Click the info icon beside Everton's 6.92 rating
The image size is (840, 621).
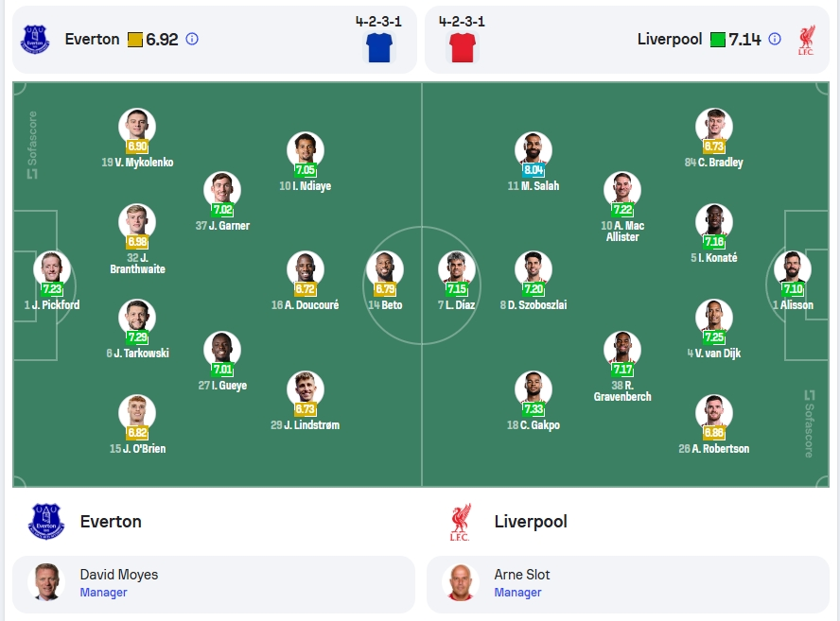click(x=192, y=39)
